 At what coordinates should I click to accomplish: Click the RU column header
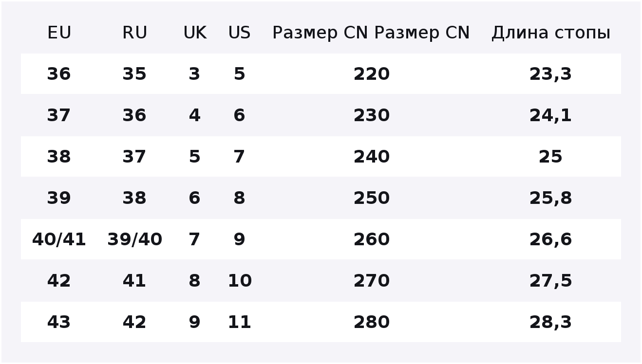click(x=134, y=33)
